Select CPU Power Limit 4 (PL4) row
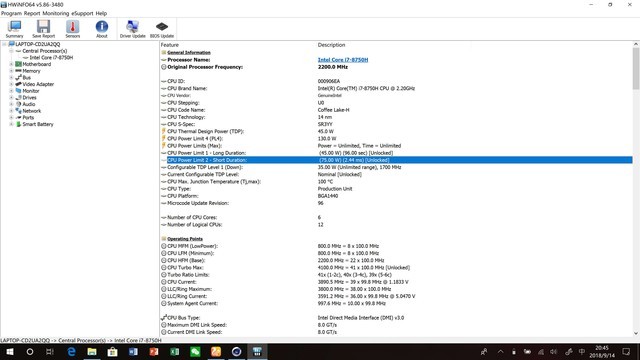The height and width of the screenshot is (360, 640). coord(396,139)
